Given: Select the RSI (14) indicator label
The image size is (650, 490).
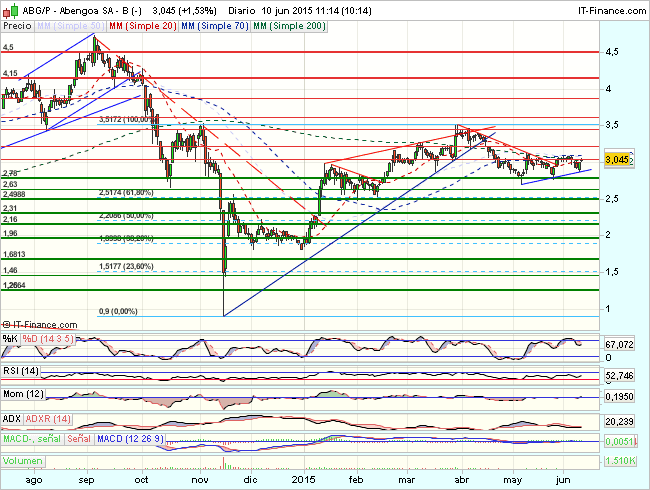Looking at the screenshot, I should point(21,370).
